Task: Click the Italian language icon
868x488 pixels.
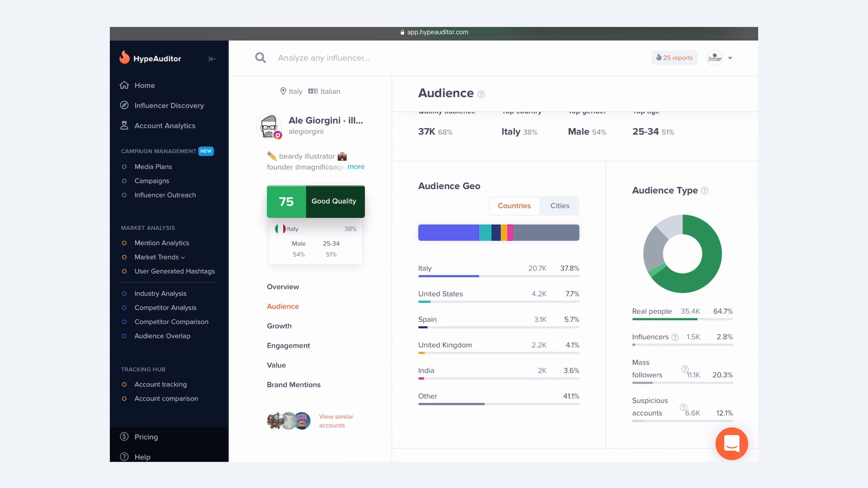Action: pyautogui.click(x=313, y=91)
